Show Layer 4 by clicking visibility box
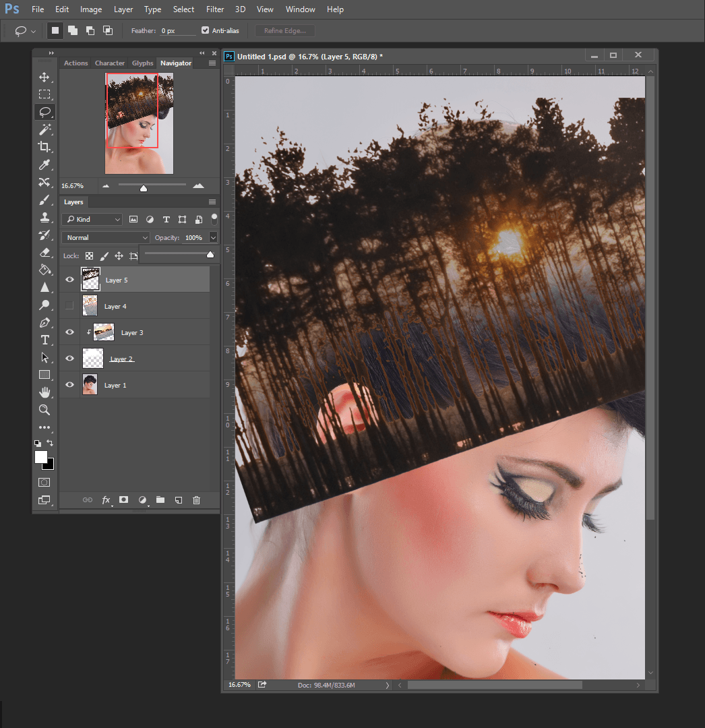This screenshot has width=705, height=728. coord(69,306)
